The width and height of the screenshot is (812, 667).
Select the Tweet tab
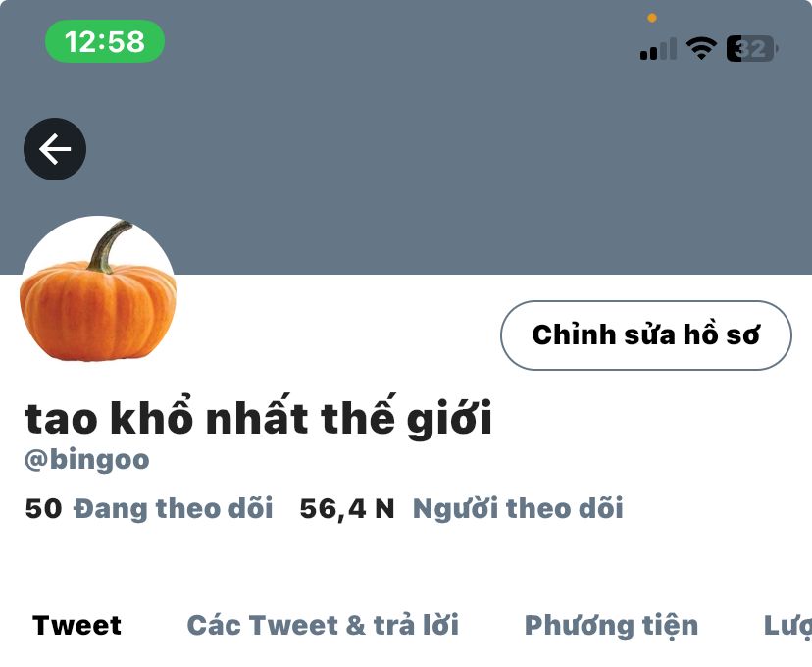[x=76, y=625]
